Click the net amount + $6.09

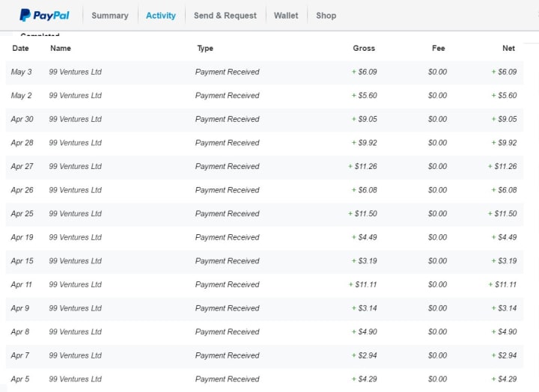coord(504,72)
